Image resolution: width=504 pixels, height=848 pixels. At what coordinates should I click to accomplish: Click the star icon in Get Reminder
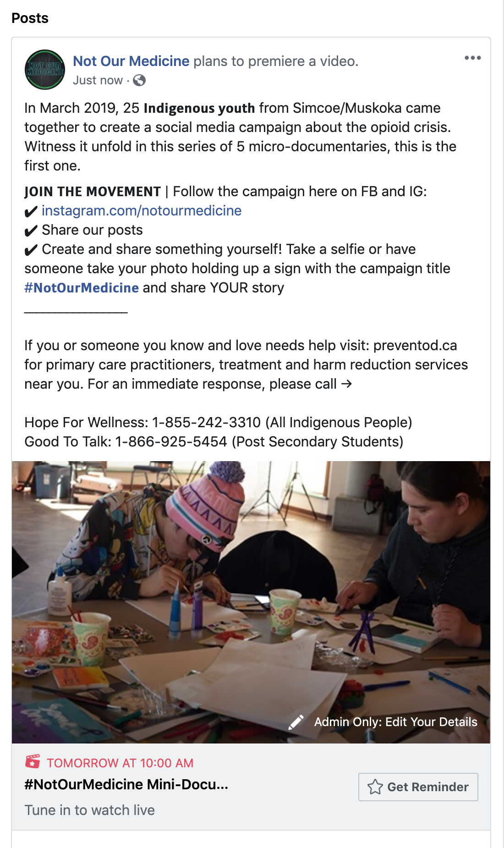[375, 787]
